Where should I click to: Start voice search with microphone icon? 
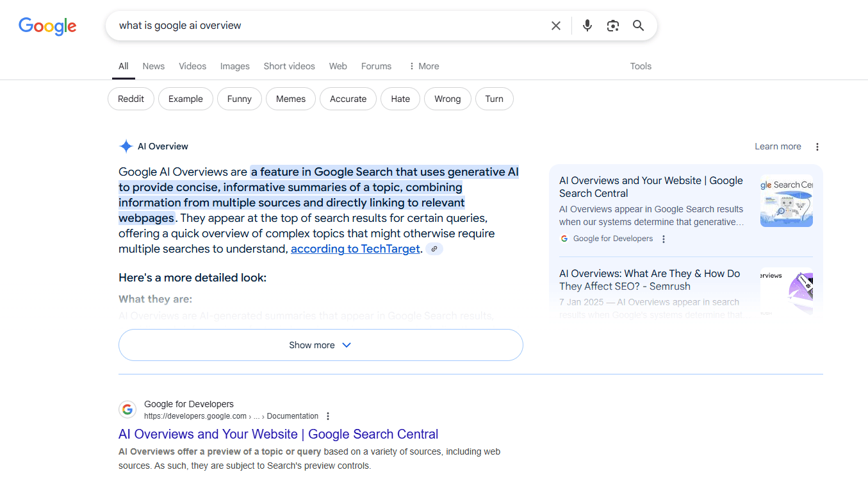point(587,26)
